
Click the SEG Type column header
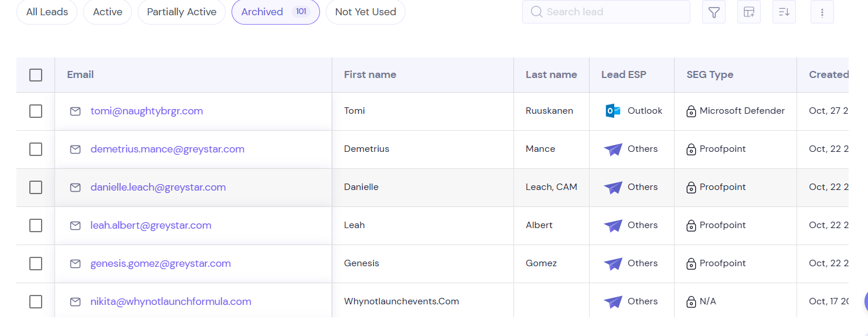pos(710,74)
